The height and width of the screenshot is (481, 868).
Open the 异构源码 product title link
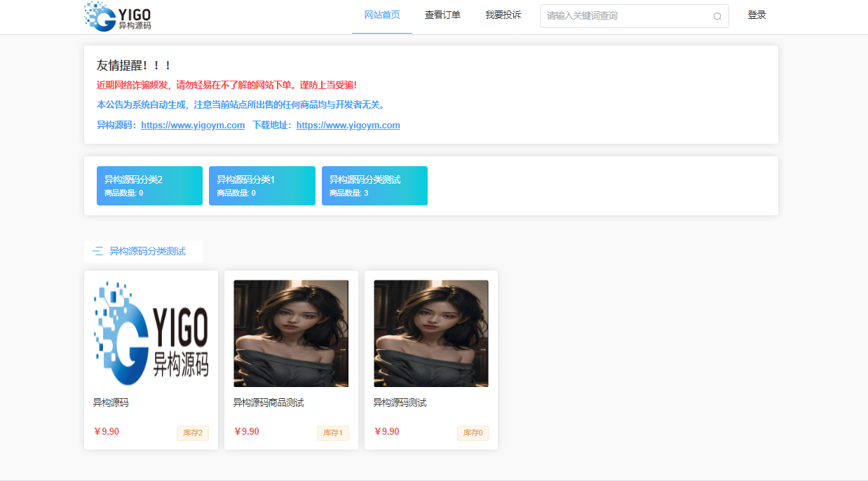tap(111, 402)
